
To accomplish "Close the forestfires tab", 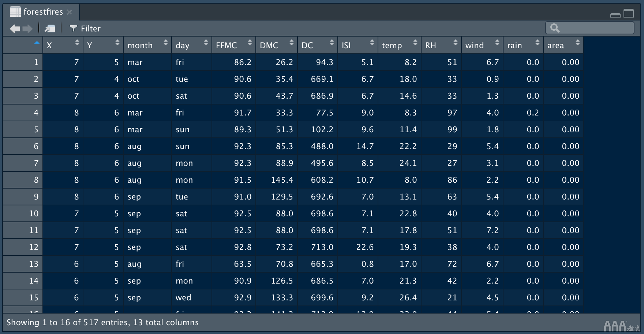I will point(69,12).
